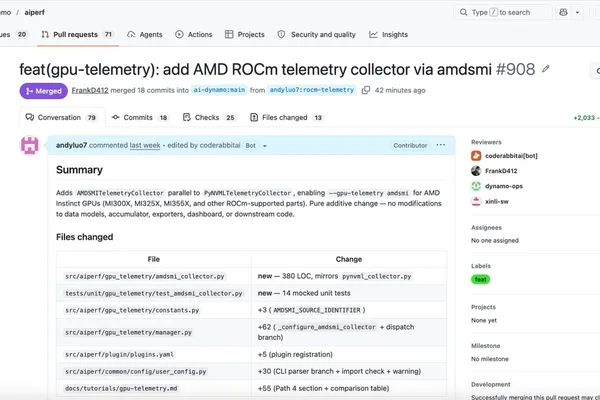This screenshot has width=600, height=400.
Task: Expand the edited-by history dropdown arrow
Action: [x=264, y=146]
